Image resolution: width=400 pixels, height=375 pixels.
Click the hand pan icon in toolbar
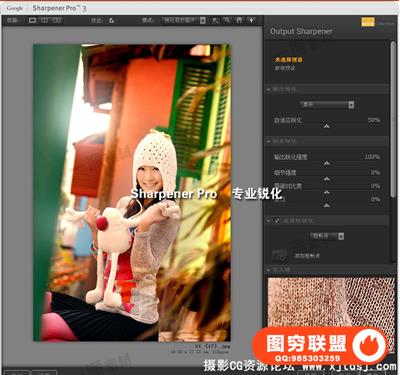[239, 20]
